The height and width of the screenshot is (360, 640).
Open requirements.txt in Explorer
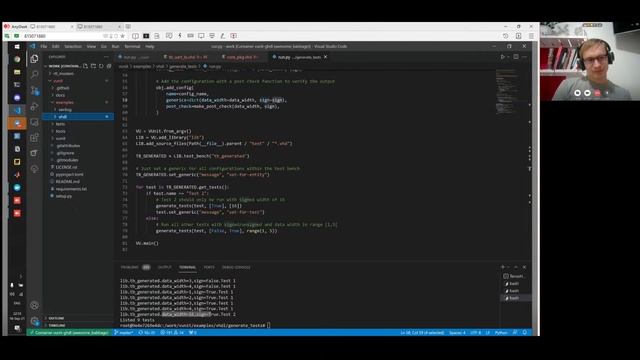[x=71, y=189]
